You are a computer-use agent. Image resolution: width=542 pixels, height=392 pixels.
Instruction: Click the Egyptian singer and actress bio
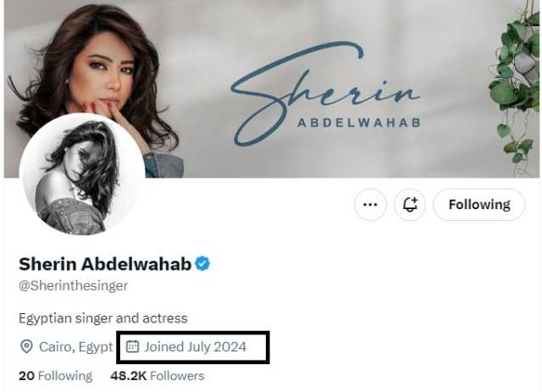(103, 318)
